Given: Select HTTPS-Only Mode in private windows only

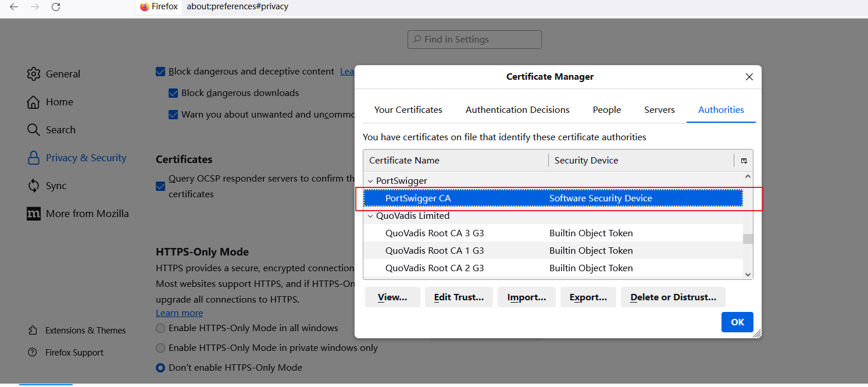Looking at the screenshot, I should click(160, 348).
